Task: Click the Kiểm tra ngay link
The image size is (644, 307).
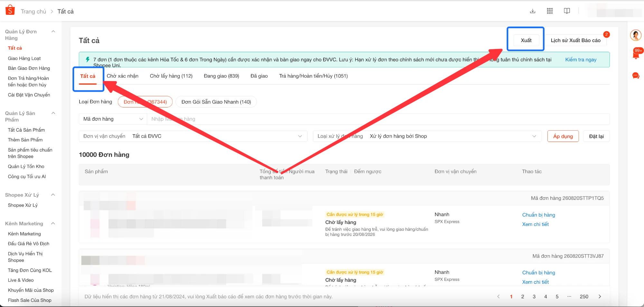Action: click(x=581, y=60)
